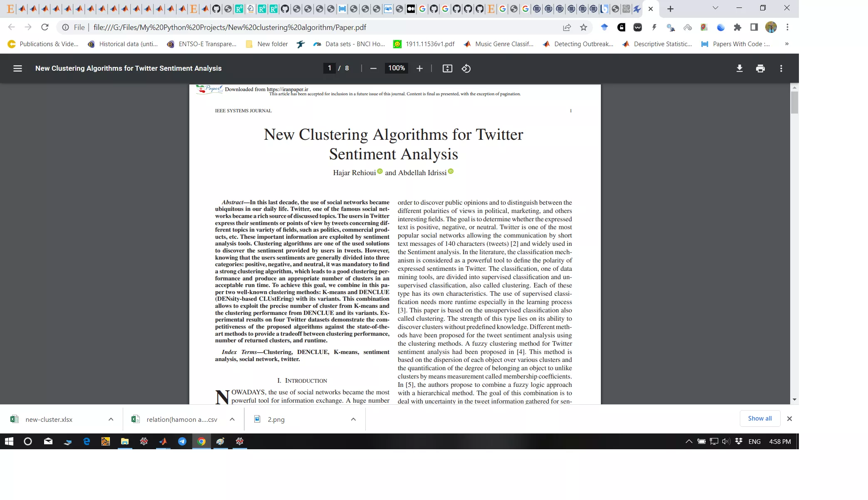The height and width of the screenshot is (500, 868).
Task: Close the active tab
Action: (x=651, y=9)
